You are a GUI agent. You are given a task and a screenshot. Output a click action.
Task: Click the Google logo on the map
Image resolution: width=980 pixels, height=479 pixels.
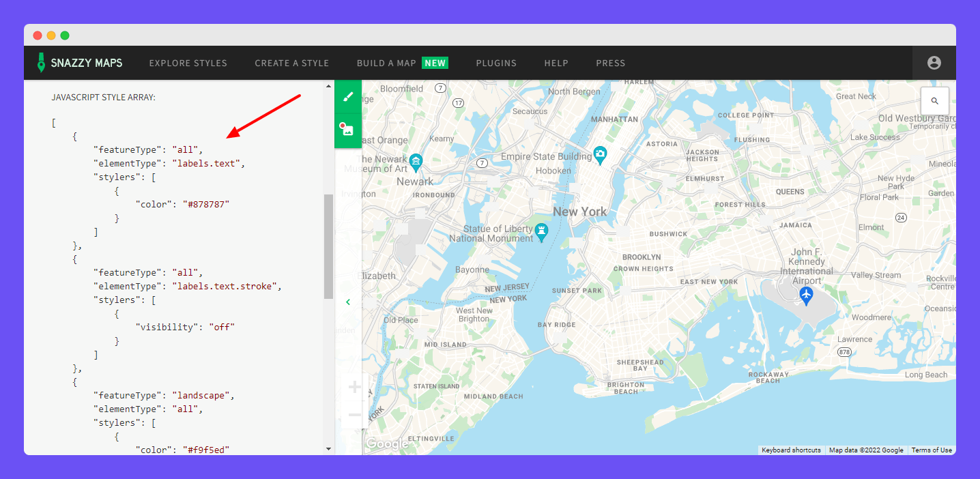coord(387,444)
